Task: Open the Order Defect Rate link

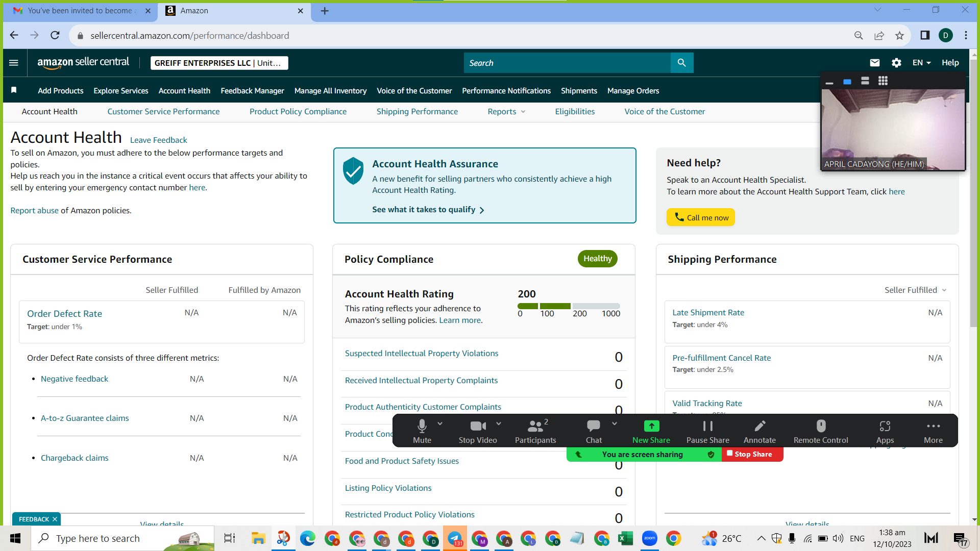Action: [64, 313]
